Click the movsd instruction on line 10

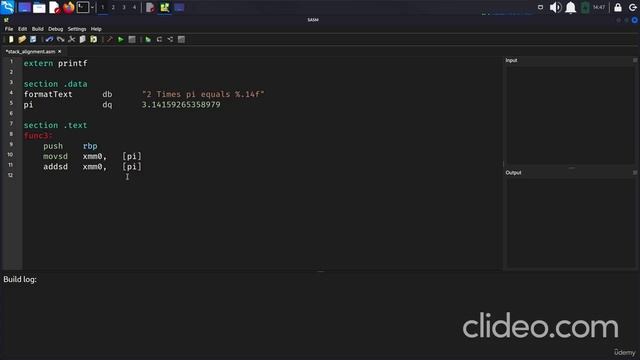pos(92,156)
